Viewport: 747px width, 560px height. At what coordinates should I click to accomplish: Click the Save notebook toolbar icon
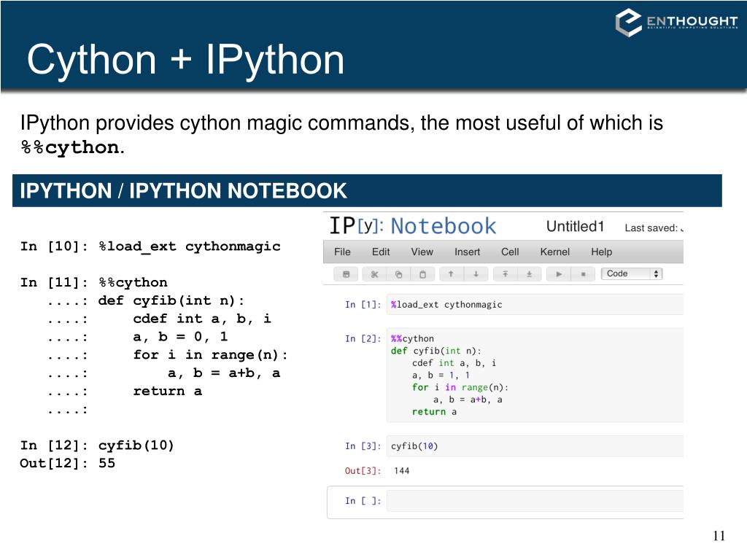pyautogui.click(x=347, y=274)
